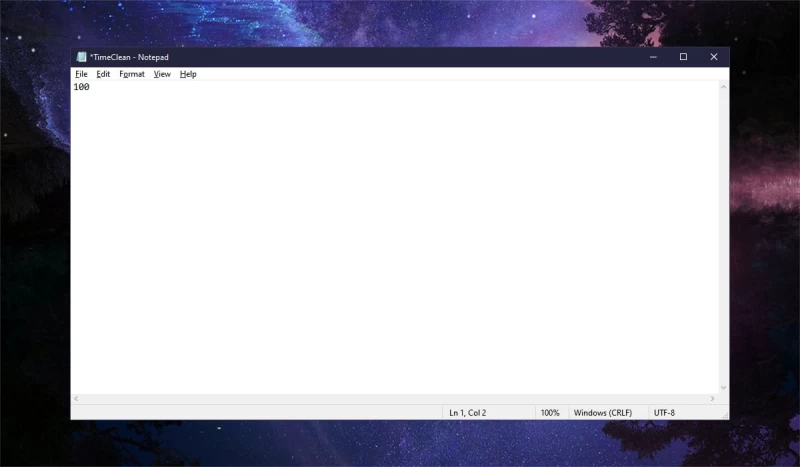Open the Help menu
Screen dimensions: 800x467
coord(188,74)
